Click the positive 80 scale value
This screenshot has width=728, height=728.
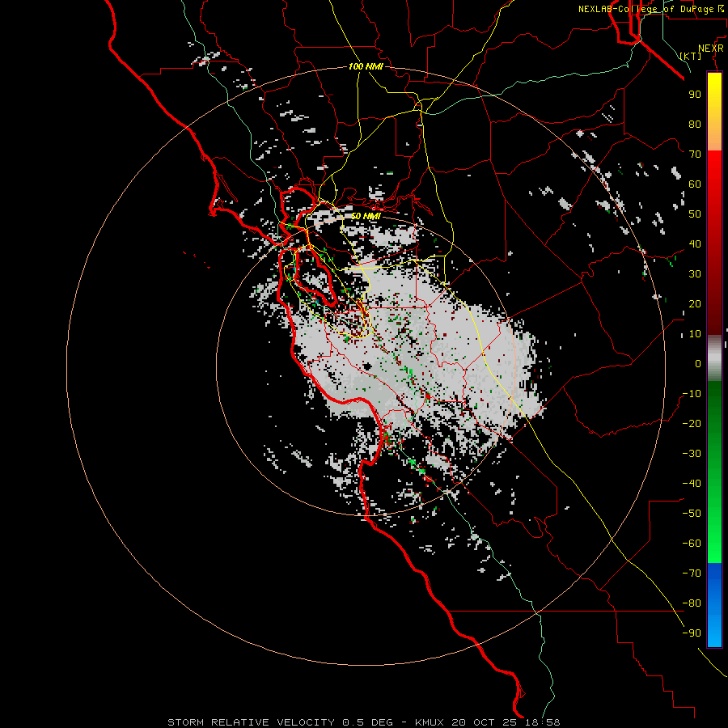coord(695,124)
